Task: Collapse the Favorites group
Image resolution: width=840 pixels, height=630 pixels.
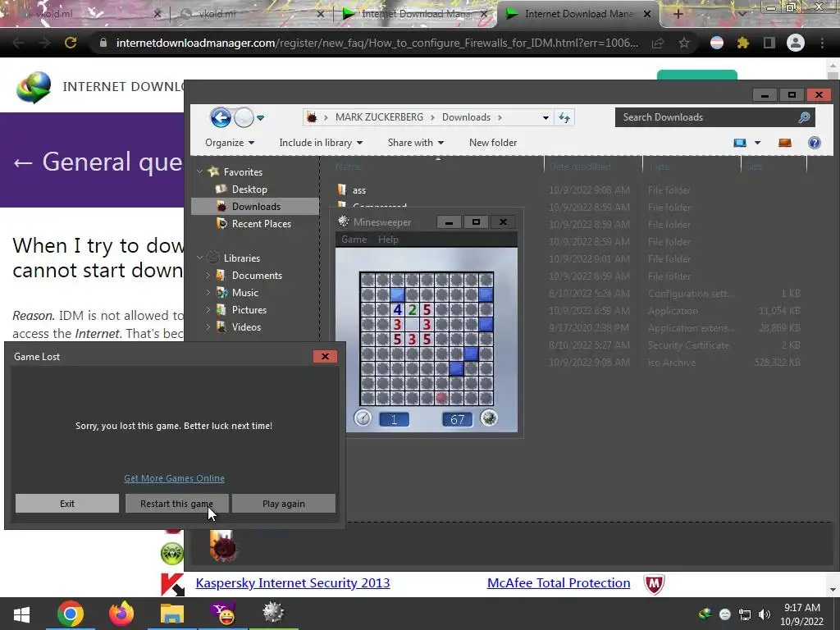Action: coord(200,171)
